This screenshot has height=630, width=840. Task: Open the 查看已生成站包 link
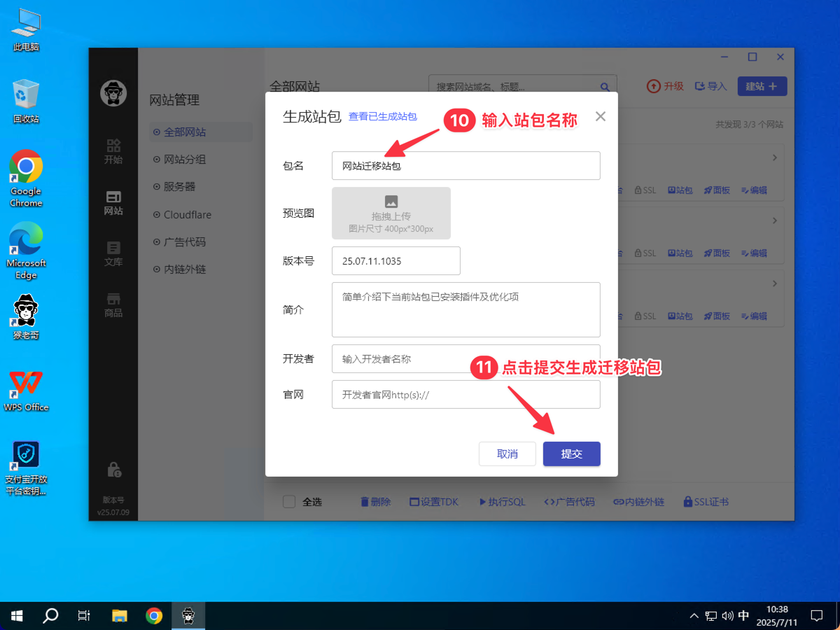383,117
